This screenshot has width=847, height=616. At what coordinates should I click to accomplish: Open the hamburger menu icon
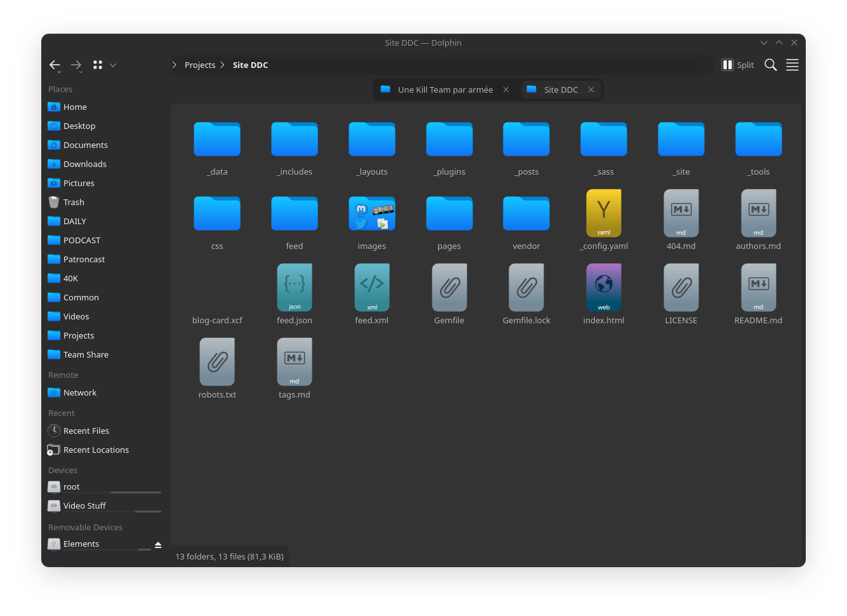click(x=792, y=65)
